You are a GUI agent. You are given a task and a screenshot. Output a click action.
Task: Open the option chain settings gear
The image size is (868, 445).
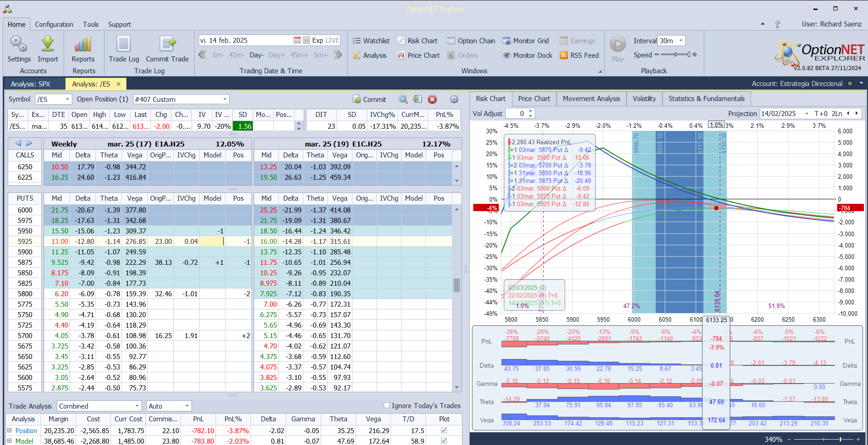[x=454, y=99]
